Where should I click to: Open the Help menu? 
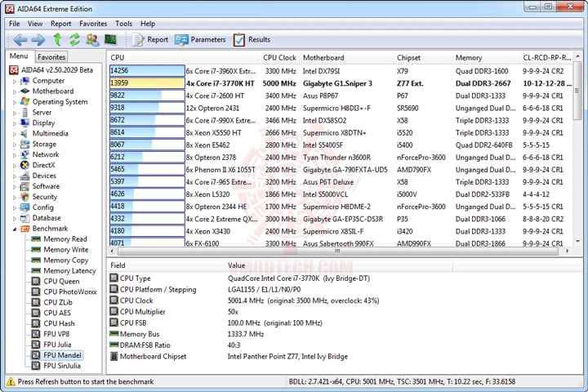click(148, 24)
